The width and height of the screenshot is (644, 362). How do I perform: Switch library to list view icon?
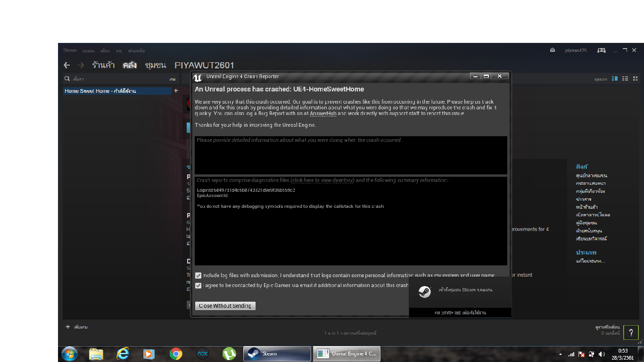pyautogui.click(x=625, y=79)
